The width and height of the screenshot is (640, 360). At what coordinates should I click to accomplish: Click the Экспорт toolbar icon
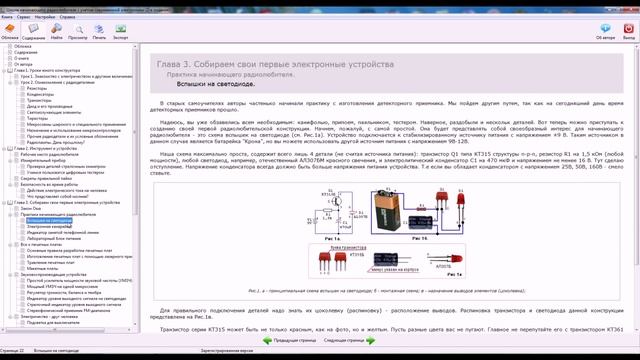point(120,29)
